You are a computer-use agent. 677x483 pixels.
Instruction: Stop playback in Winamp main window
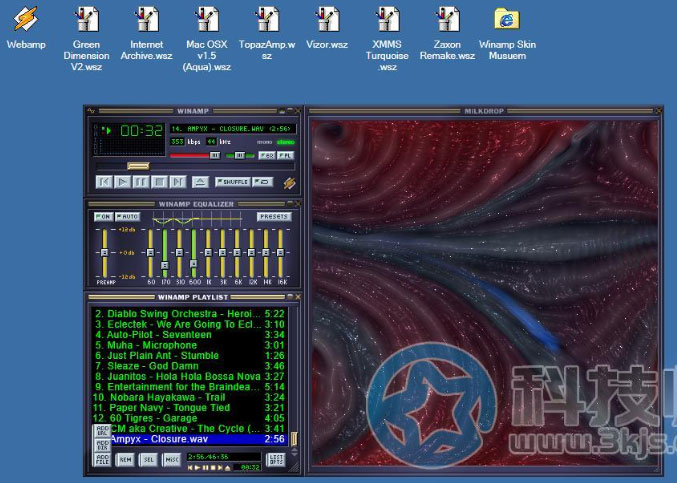tap(159, 182)
